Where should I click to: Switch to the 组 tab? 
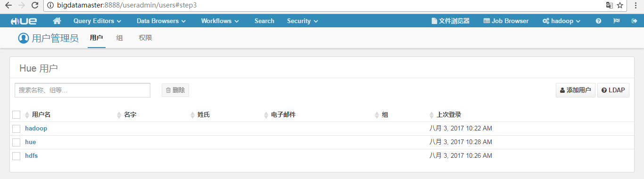click(x=120, y=38)
